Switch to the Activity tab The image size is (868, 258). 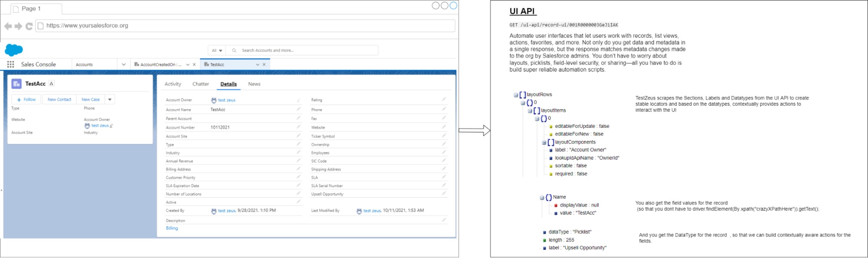[173, 84]
